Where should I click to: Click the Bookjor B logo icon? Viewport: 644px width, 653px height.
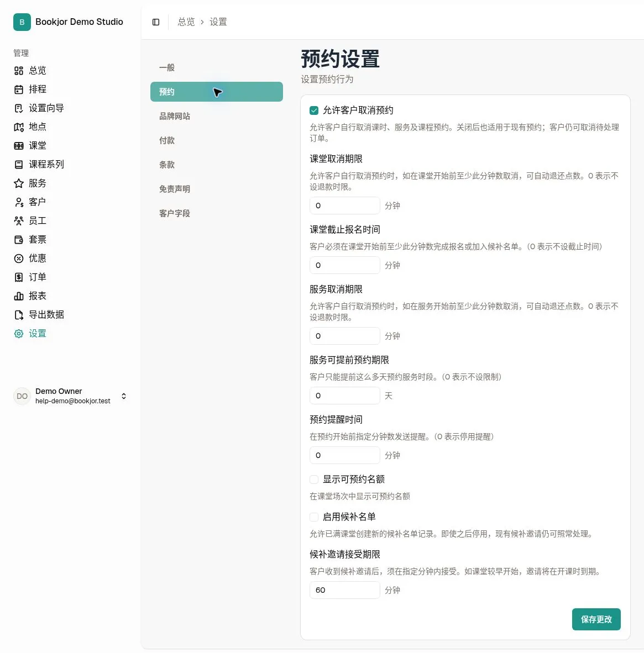22,22
